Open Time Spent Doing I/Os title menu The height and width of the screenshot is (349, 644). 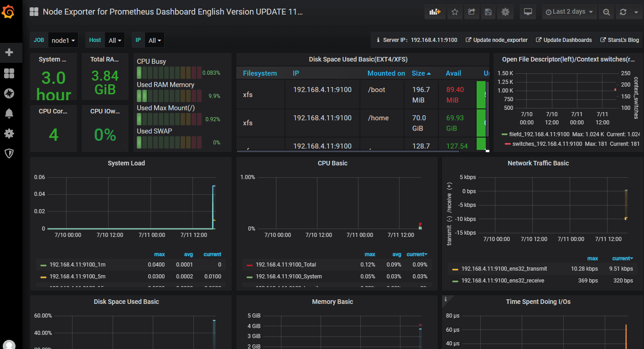click(x=538, y=302)
